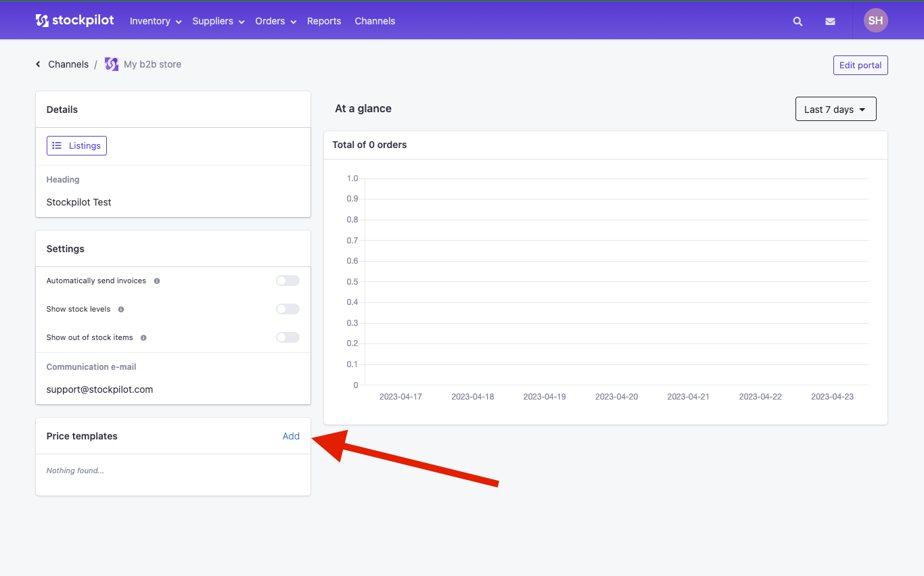924x576 pixels.
Task: Click info icon for Automatically send invoices
Action: [157, 281]
